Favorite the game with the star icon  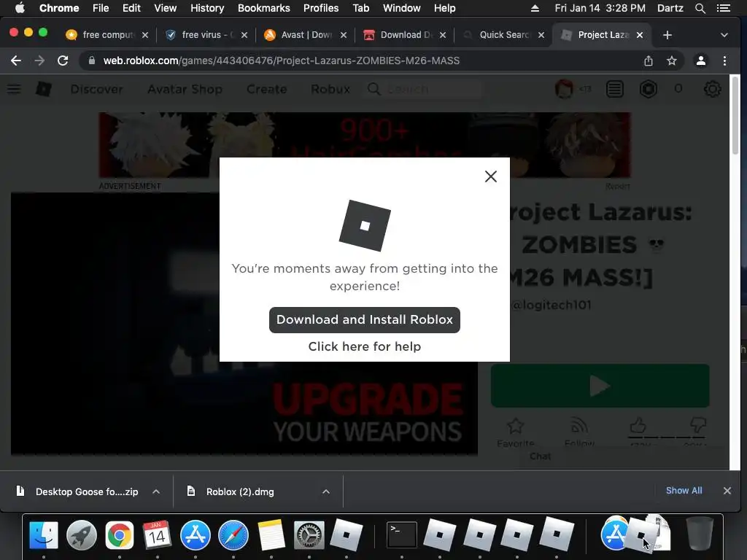point(516,426)
